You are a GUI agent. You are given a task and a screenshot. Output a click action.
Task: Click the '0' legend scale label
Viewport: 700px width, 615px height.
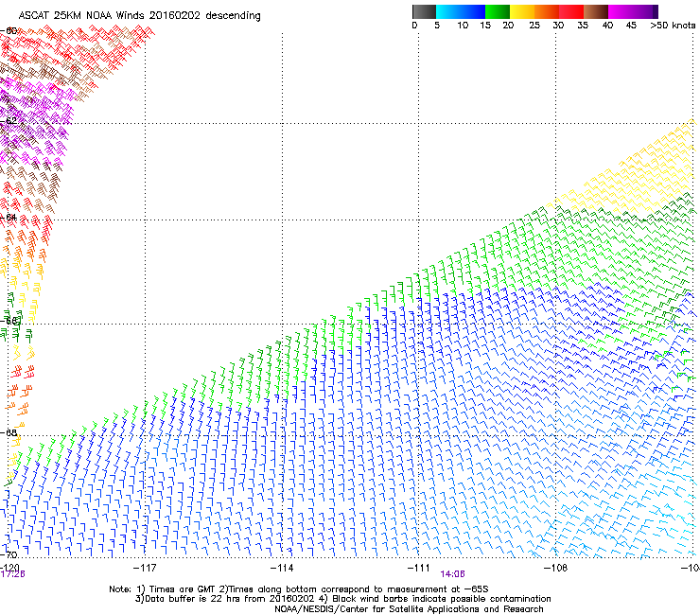(x=414, y=26)
